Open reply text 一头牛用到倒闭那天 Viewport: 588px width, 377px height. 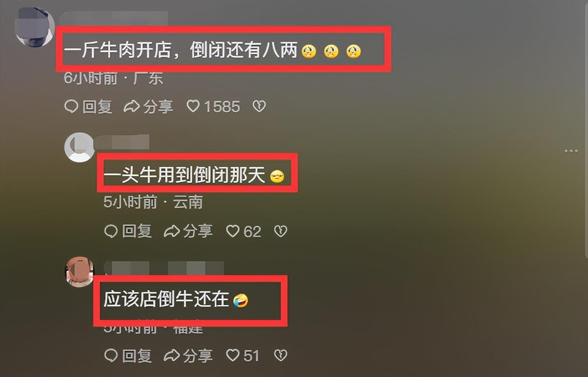(x=185, y=175)
